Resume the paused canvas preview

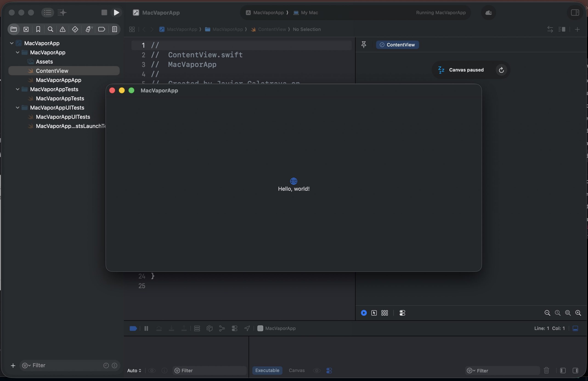click(501, 70)
